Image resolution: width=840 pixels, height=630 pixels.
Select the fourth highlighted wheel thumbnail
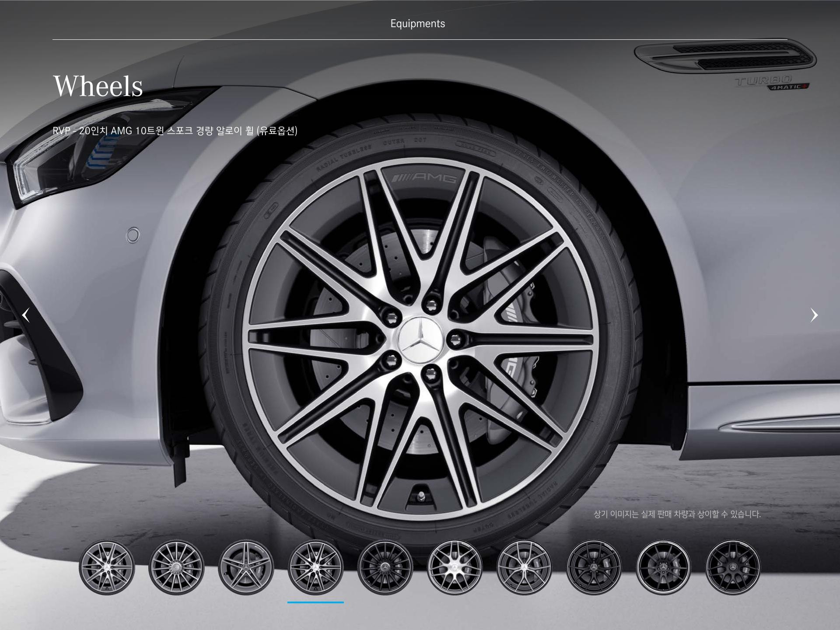[x=315, y=567]
